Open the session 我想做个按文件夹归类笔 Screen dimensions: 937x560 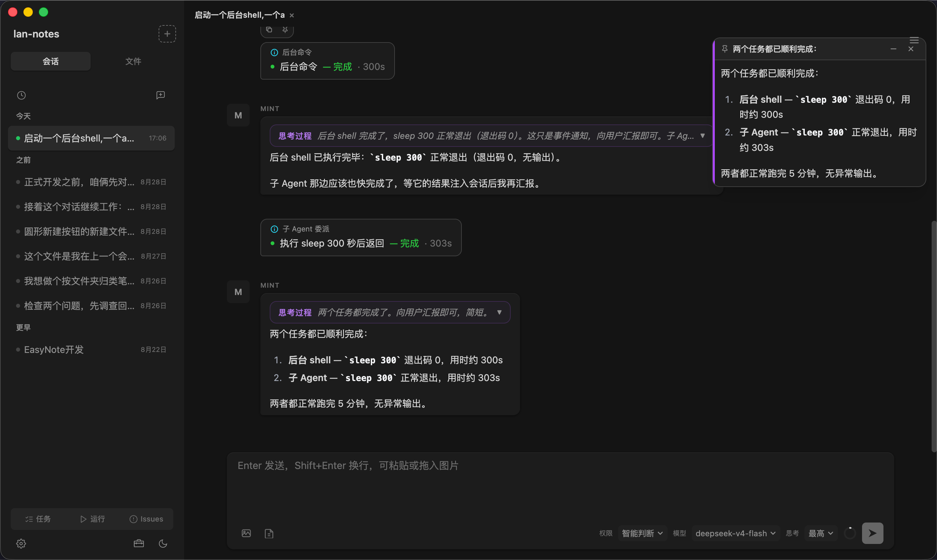(91, 281)
